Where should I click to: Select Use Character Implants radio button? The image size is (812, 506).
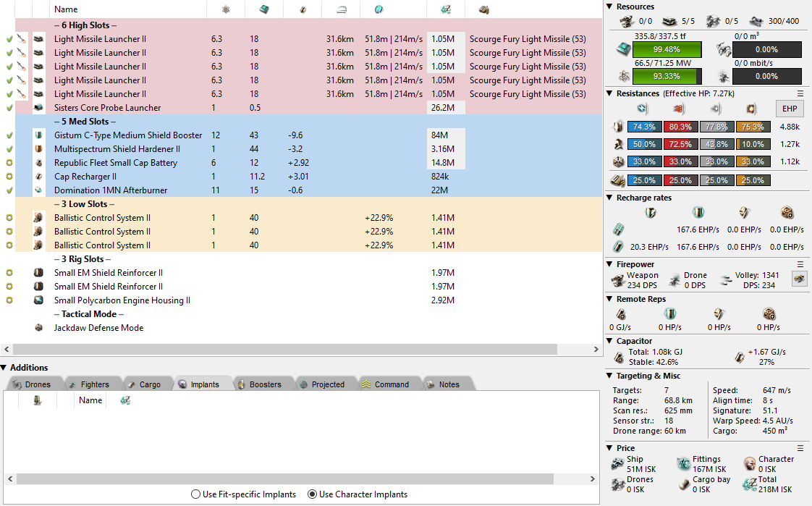(313, 494)
